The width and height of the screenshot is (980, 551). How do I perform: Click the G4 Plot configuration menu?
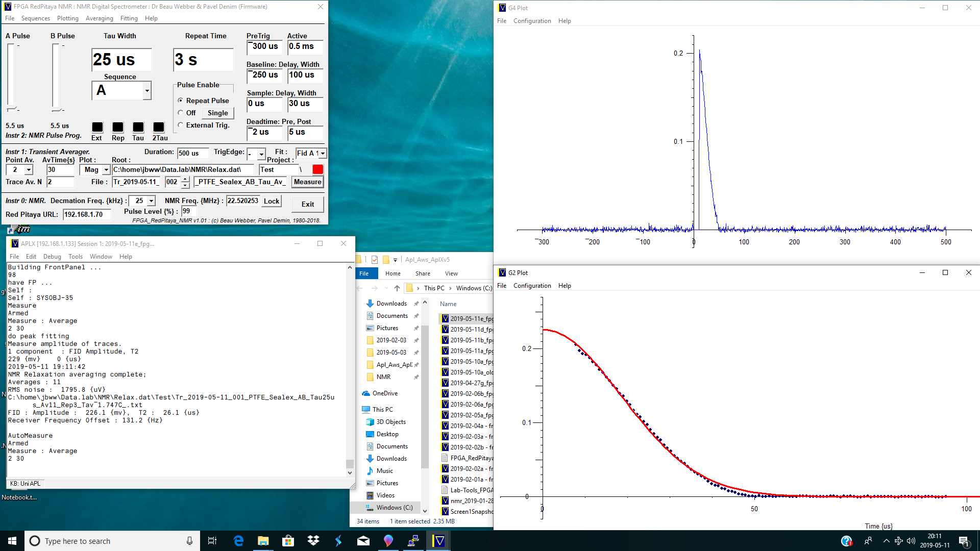tap(532, 21)
